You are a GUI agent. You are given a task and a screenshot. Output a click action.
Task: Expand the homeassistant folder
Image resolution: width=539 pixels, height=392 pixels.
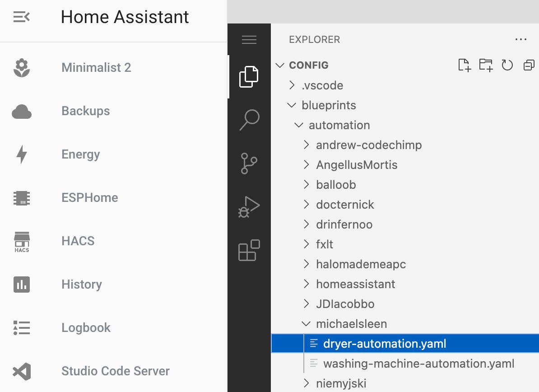(307, 284)
